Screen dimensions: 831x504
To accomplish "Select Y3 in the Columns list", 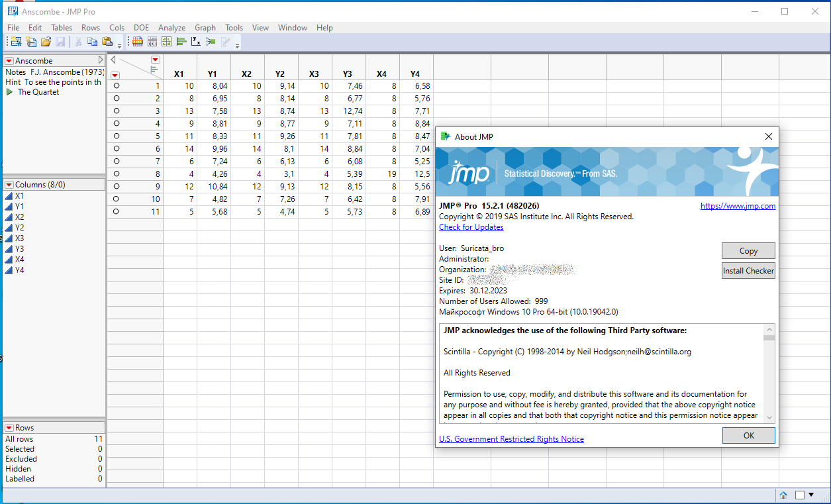I will [20, 249].
